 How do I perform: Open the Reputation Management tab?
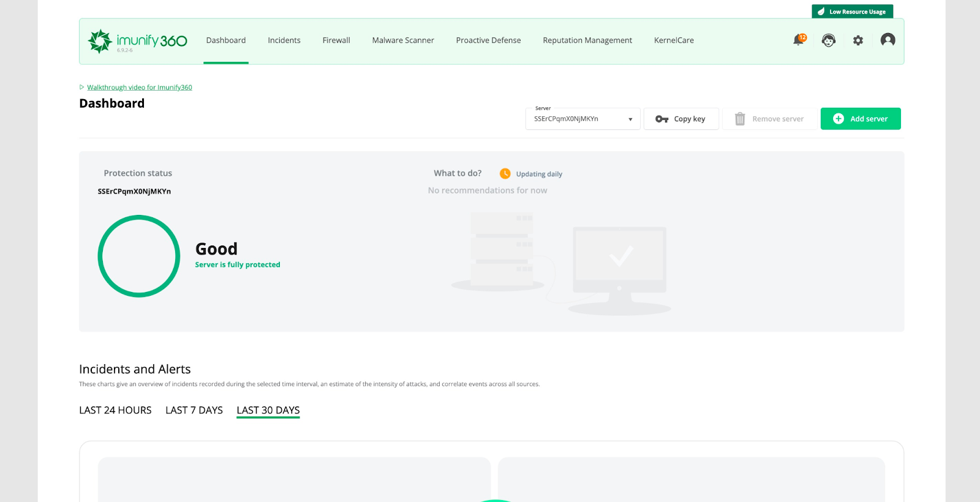tap(587, 40)
